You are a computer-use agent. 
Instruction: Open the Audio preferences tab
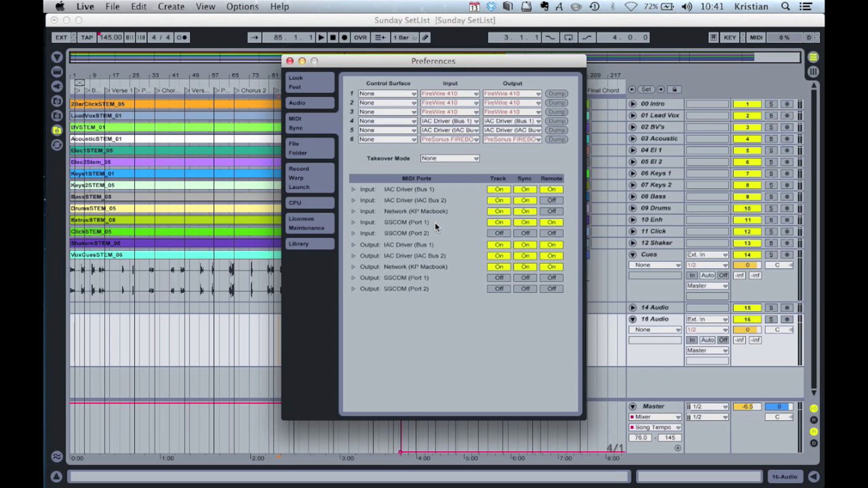click(310, 103)
